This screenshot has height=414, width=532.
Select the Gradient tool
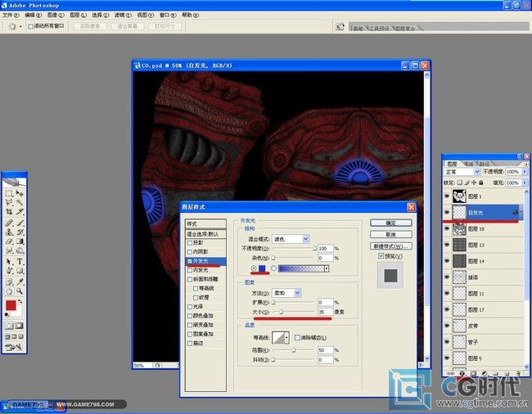(x=20, y=241)
